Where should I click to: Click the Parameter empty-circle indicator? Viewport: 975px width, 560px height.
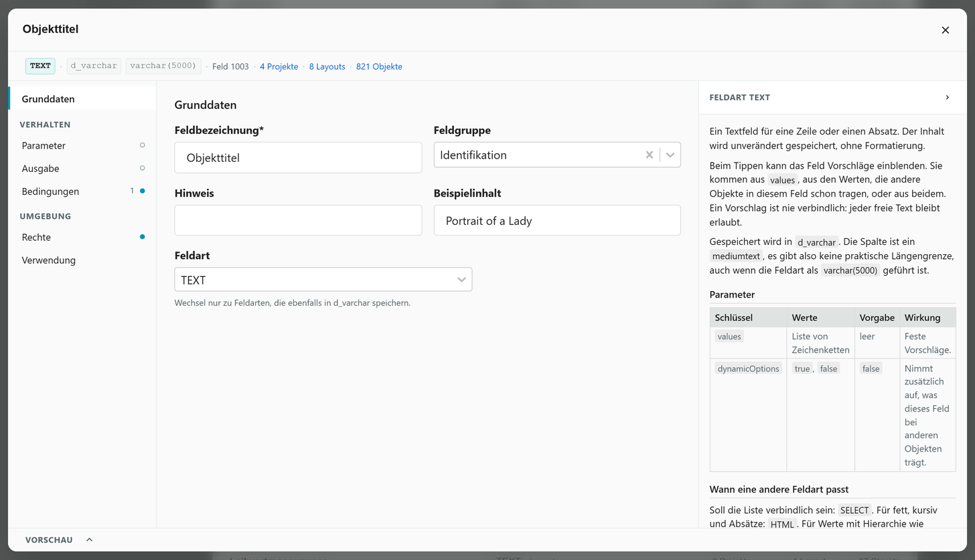point(142,145)
